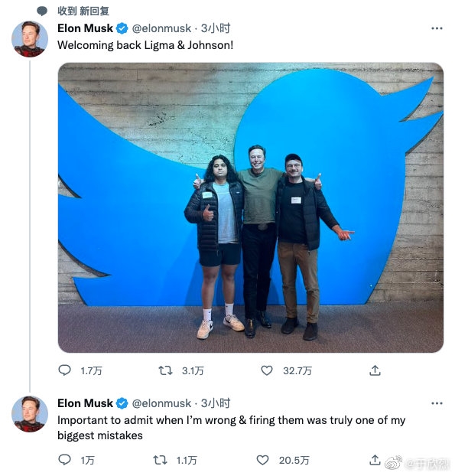Click the second tweet profile avatar
Image resolution: width=455 pixels, height=476 pixels.
[x=30, y=414]
